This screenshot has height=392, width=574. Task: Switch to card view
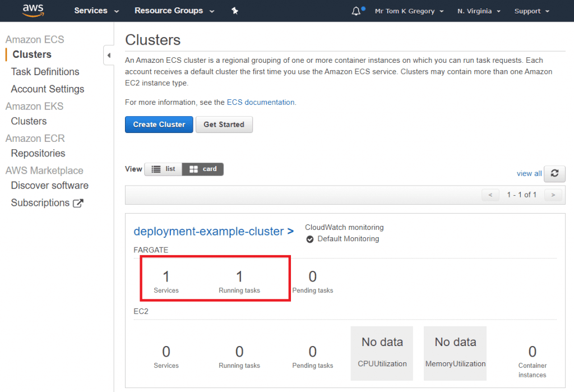coord(203,169)
